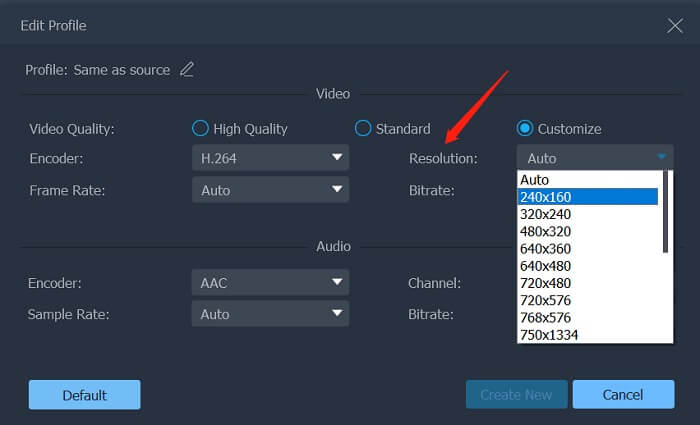Close the Edit Profile dialog

tap(675, 25)
